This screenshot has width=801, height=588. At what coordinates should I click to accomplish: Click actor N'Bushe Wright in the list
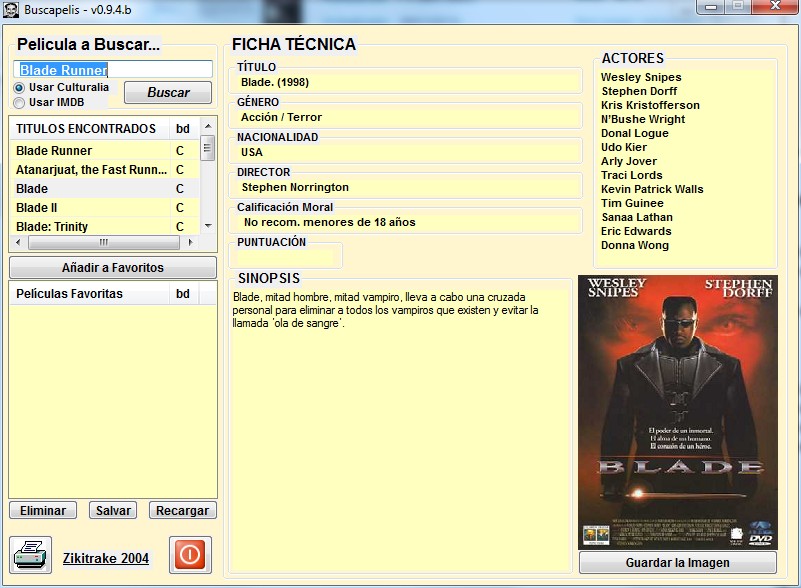[643, 119]
